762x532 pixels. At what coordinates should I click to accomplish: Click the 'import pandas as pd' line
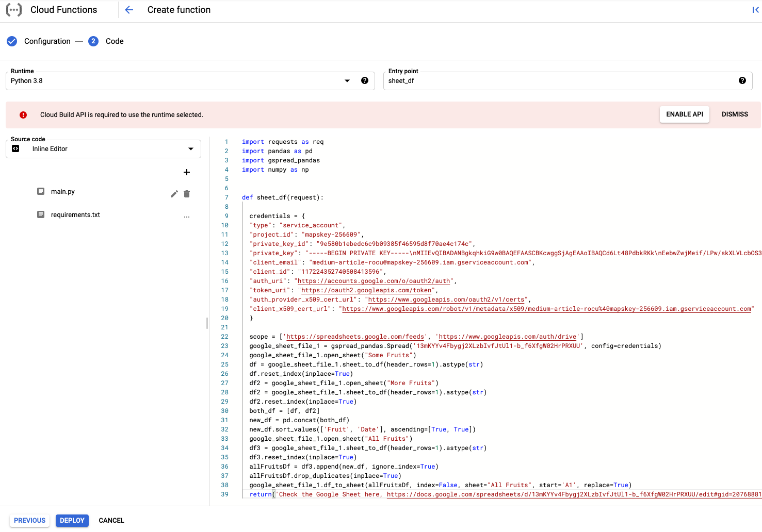tap(277, 151)
